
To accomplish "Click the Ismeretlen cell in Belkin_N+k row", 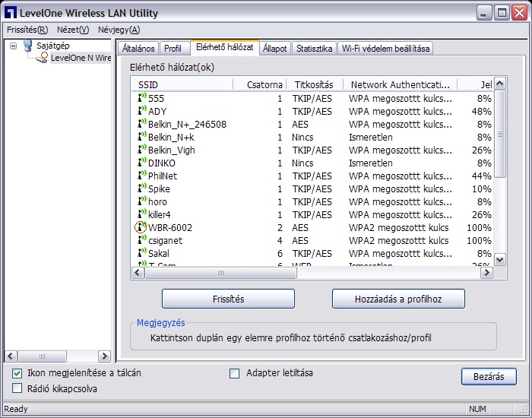I will (371, 137).
